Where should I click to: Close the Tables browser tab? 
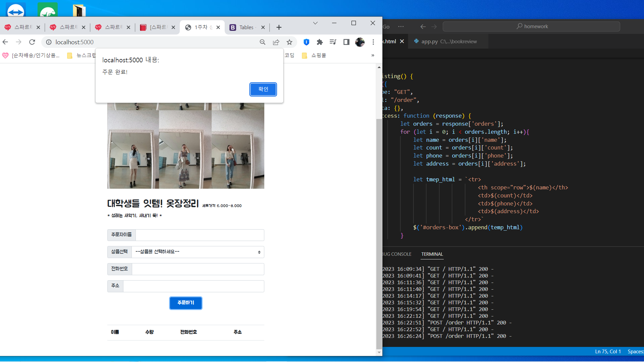tap(263, 27)
